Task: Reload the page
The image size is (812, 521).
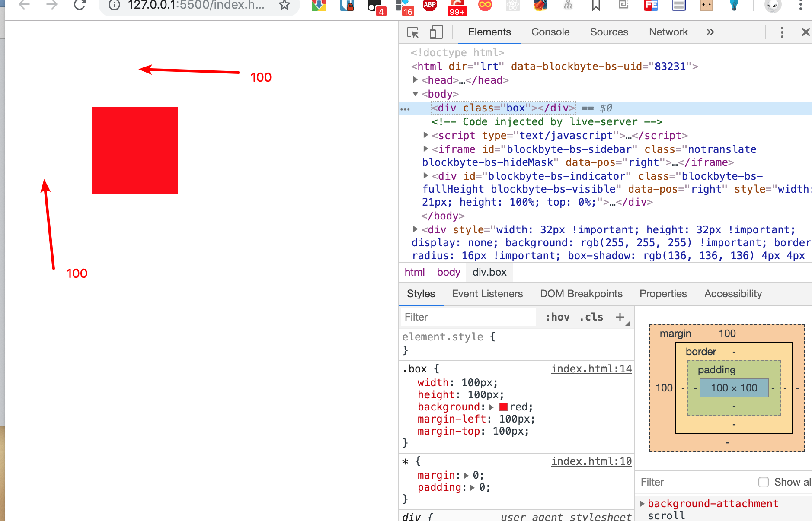Action: (x=80, y=5)
